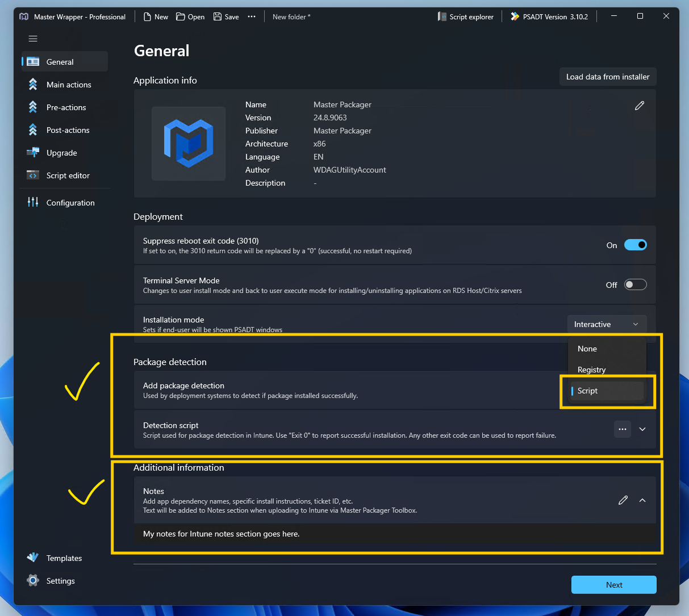Click the Main actions chevrons icon
The height and width of the screenshot is (616, 689).
[x=33, y=85]
